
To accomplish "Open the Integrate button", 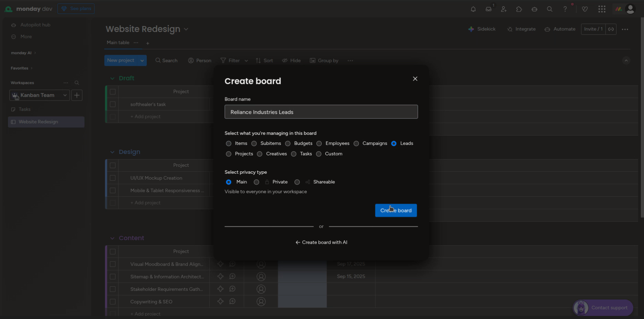I will [x=521, y=29].
